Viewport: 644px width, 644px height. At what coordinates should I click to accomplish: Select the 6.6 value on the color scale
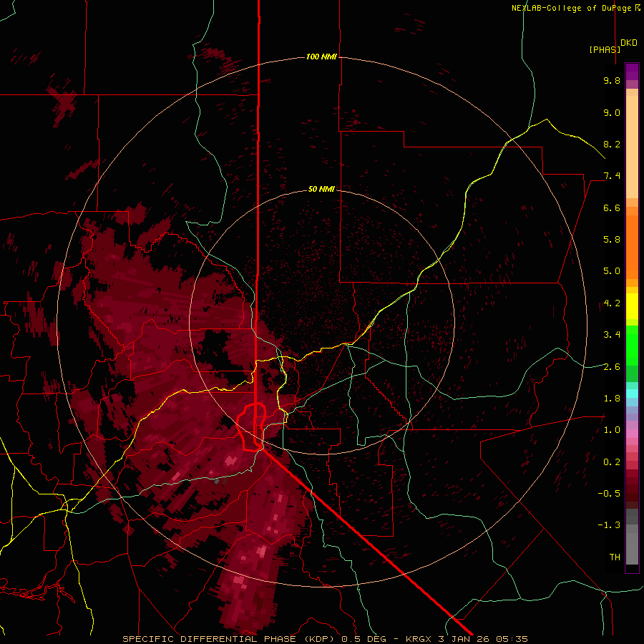click(x=612, y=208)
